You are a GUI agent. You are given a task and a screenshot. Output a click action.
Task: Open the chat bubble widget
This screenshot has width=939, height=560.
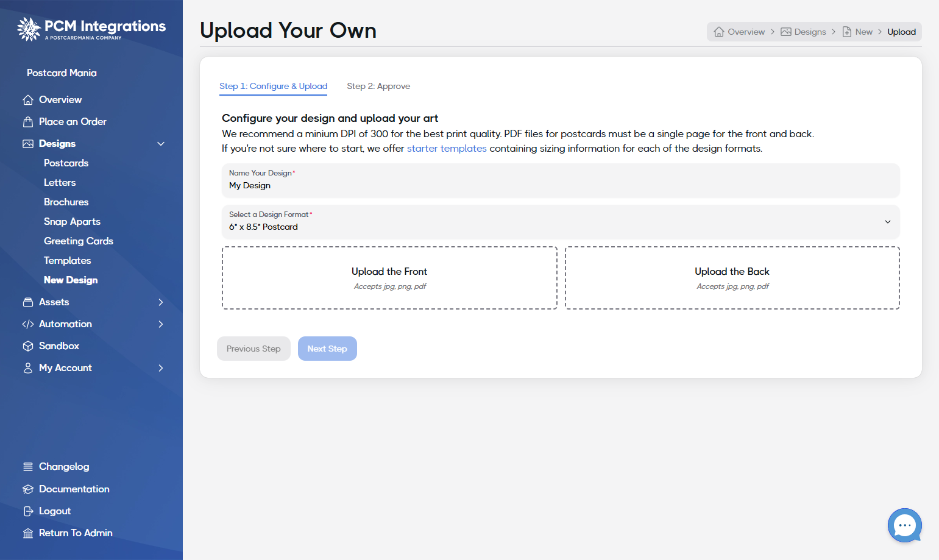click(905, 525)
